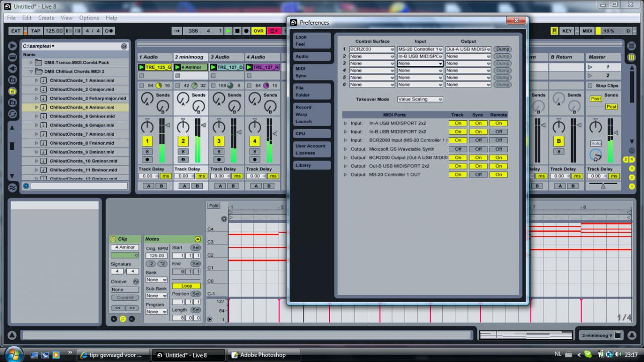Open the Hot-Swap browser icon

(13, 115)
